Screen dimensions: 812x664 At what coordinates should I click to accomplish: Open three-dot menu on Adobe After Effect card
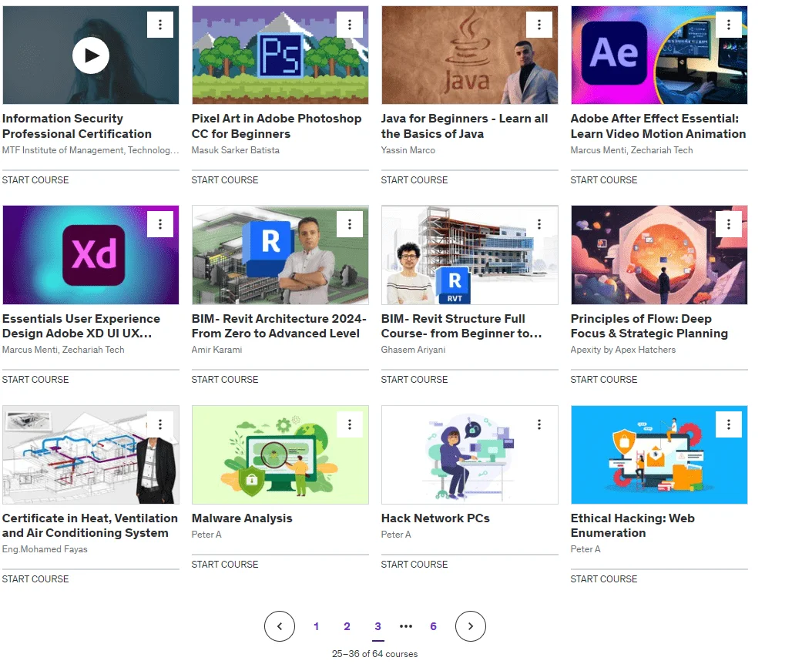tap(729, 25)
